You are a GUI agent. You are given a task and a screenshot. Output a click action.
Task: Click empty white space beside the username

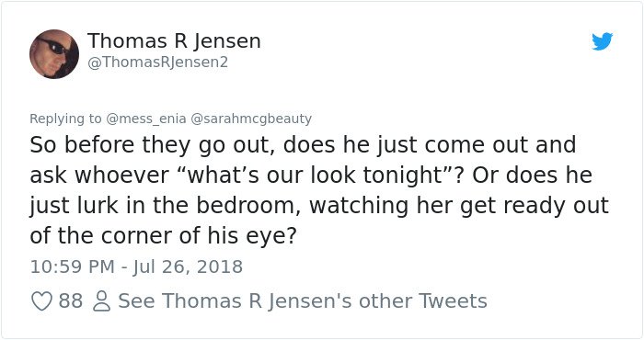[410, 53]
